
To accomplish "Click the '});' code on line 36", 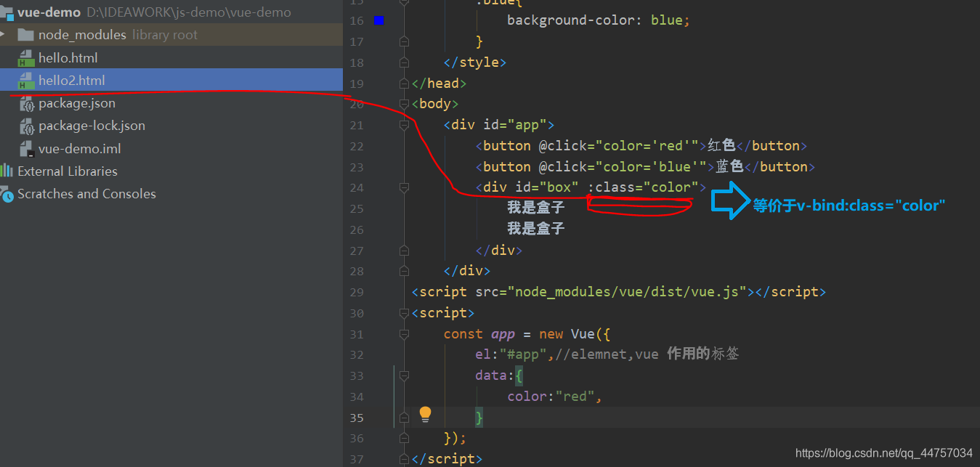I will tap(455, 439).
